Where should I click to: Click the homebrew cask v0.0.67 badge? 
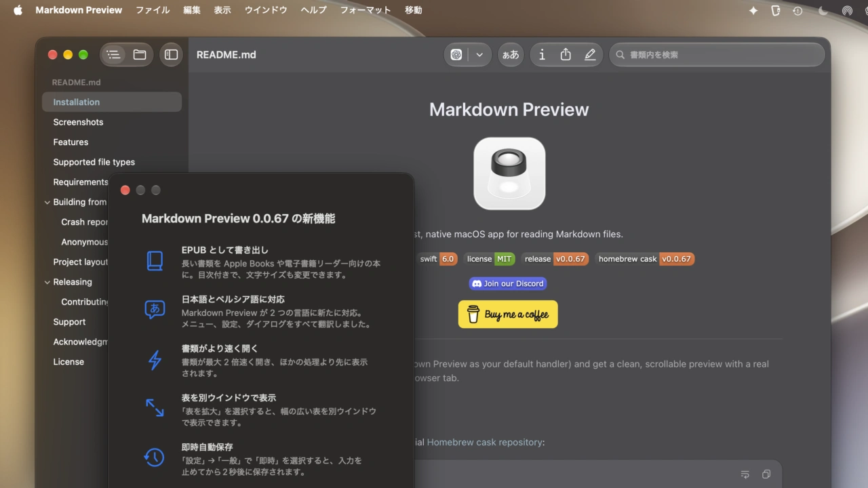(645, 259)
